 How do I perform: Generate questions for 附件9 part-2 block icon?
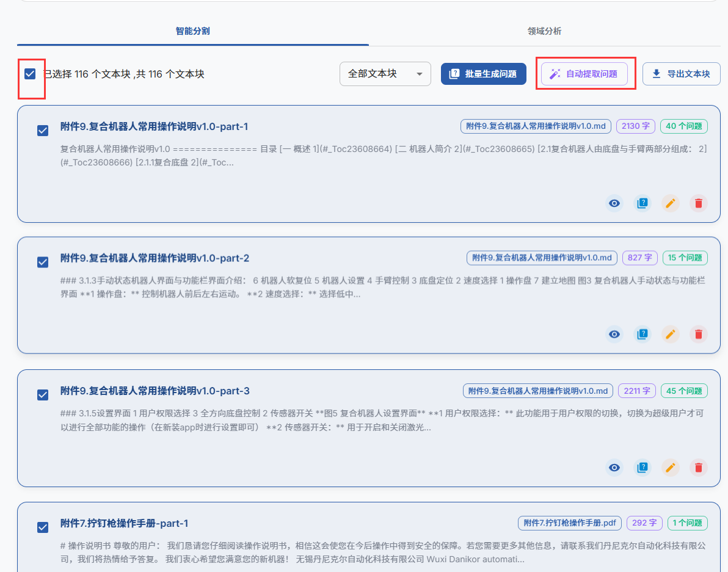[642, 334]
